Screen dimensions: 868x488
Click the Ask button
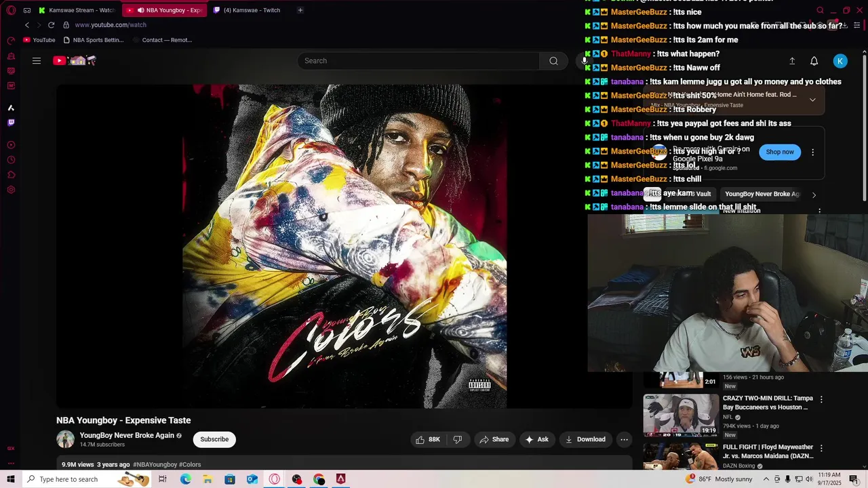click(x=536, y=439)
